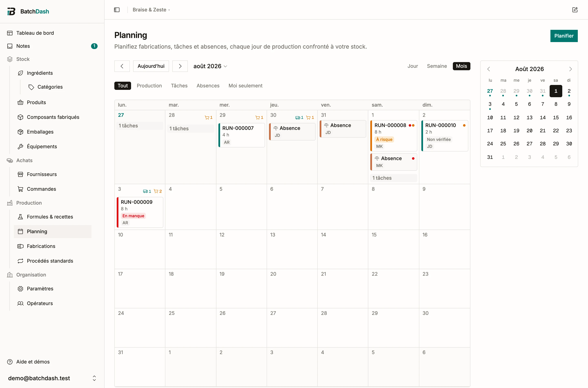Click the Aujourd'hui button
The image size is (588, 388).
(x=151, y=66)
